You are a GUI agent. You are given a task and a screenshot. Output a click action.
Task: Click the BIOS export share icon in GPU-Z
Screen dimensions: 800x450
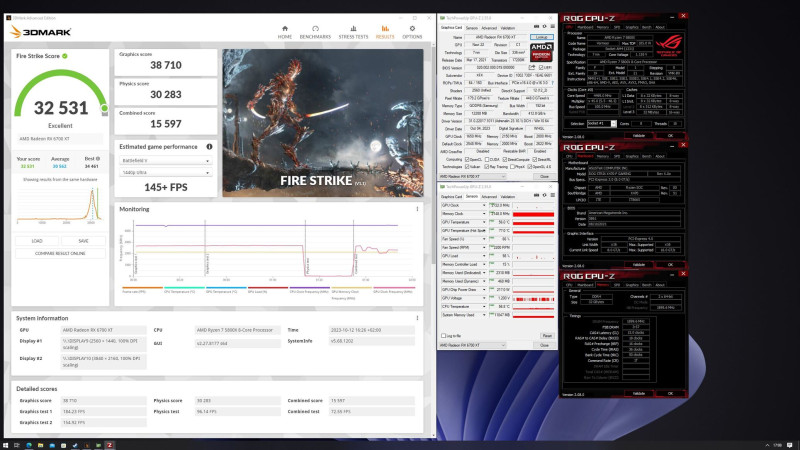tap(532, 67)
